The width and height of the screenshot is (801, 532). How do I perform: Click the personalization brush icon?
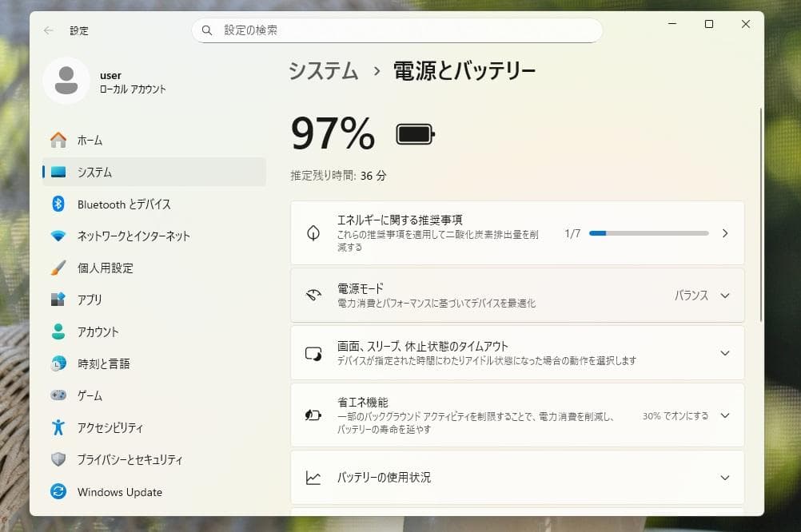pos(58,268)
